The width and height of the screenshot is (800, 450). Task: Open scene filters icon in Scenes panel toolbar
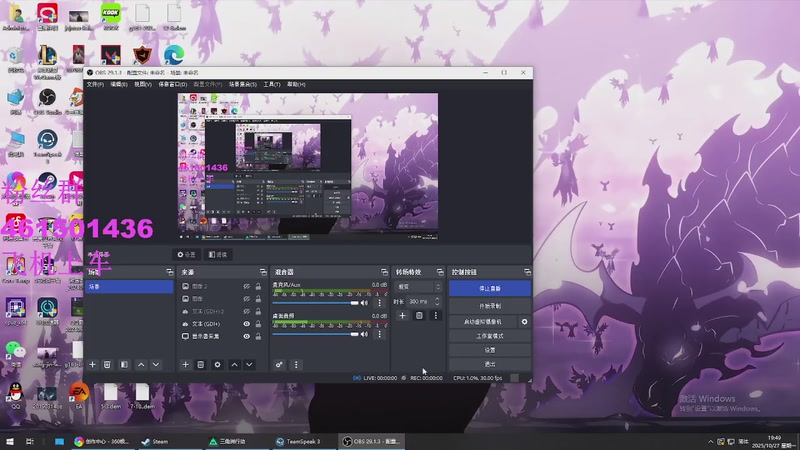[x=124, y=364]
